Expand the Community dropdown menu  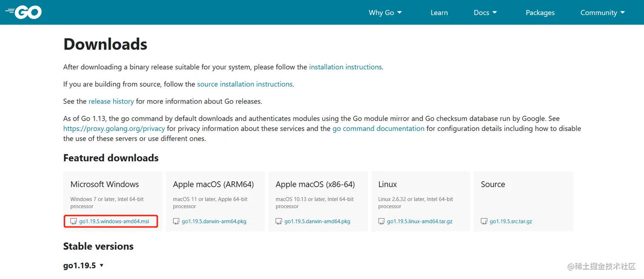pyautogui.click(x=602, y=12)
